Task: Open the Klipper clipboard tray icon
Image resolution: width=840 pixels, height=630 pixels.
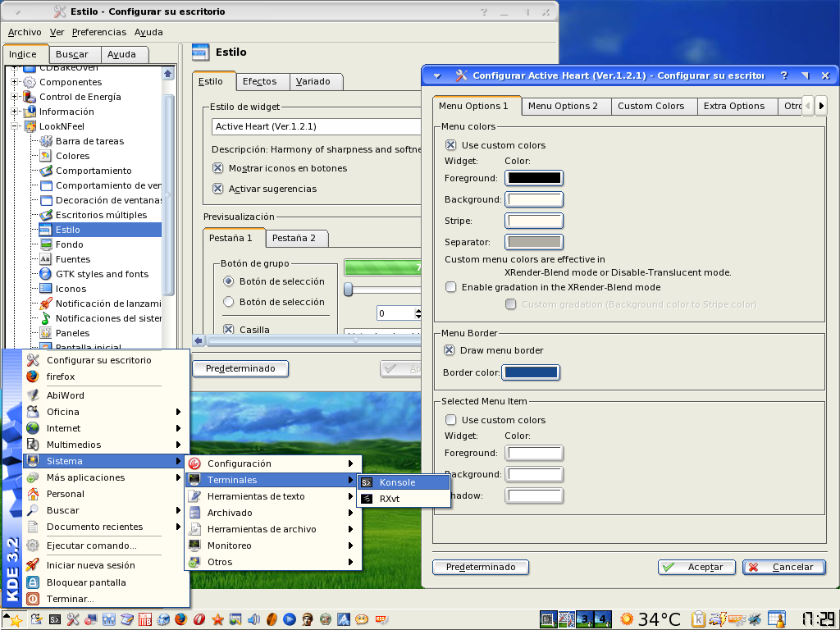Action: [x=698, y=619]
